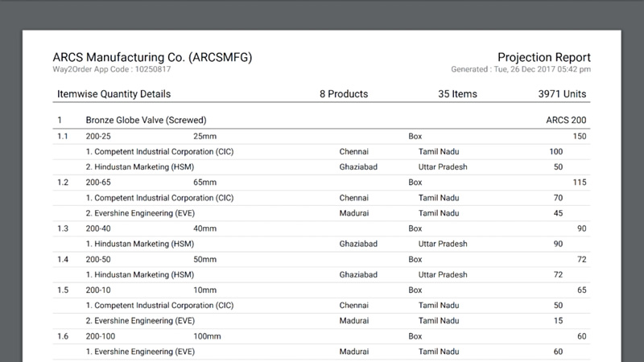Click item code 200-10

(98, 290)
